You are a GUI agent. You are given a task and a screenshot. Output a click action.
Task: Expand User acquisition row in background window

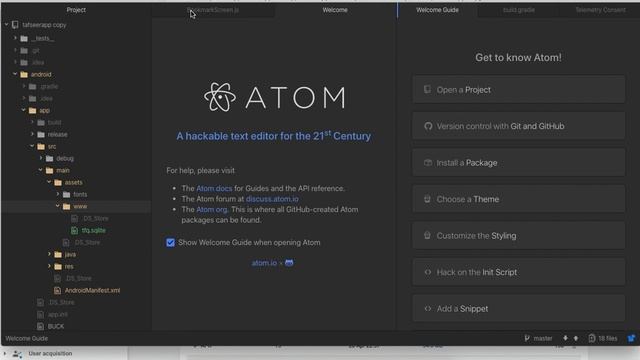(x=5, y=353)
